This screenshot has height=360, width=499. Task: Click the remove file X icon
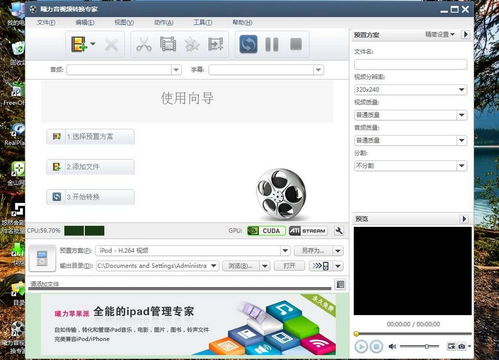[x=111, y=45]
